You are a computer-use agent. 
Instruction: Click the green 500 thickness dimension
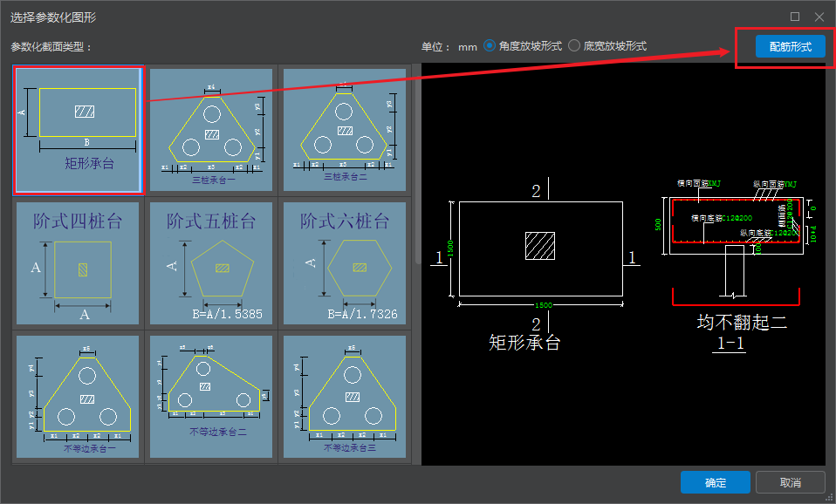click(x=658, y=224)
